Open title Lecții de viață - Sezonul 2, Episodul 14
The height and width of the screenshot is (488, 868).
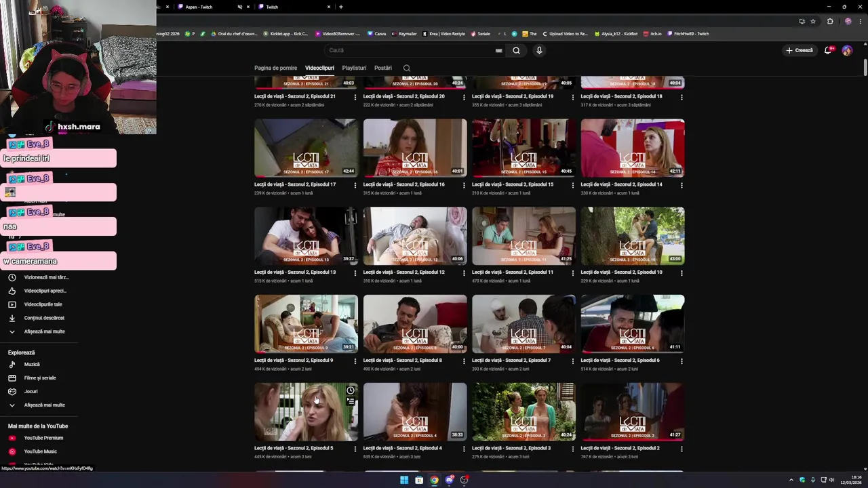pyautogui.click(x=622, y=184)
